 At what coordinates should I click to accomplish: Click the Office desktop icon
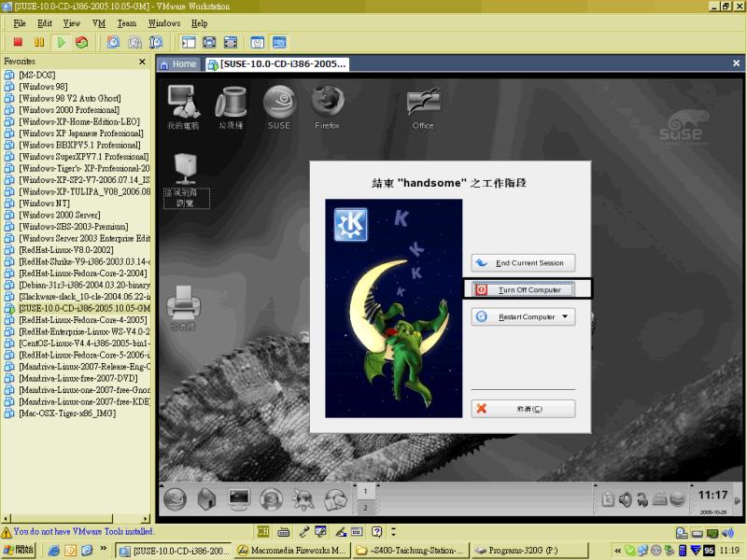(x=423, y=108)
